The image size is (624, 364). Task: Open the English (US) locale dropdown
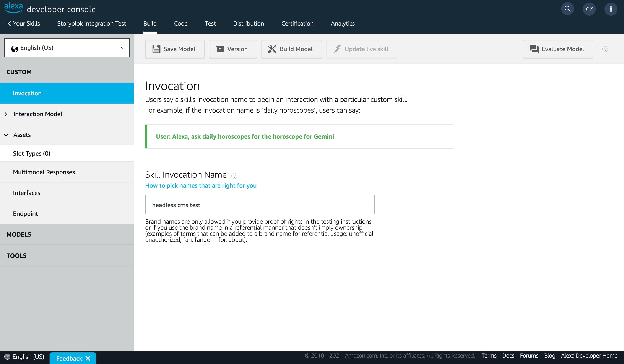(x=67, y=47)
